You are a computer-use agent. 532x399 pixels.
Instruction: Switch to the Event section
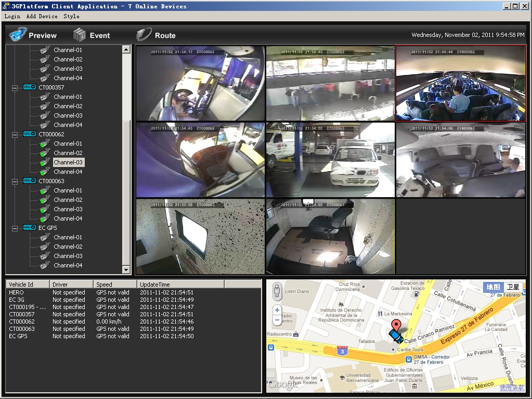click(x=92, y=35)
